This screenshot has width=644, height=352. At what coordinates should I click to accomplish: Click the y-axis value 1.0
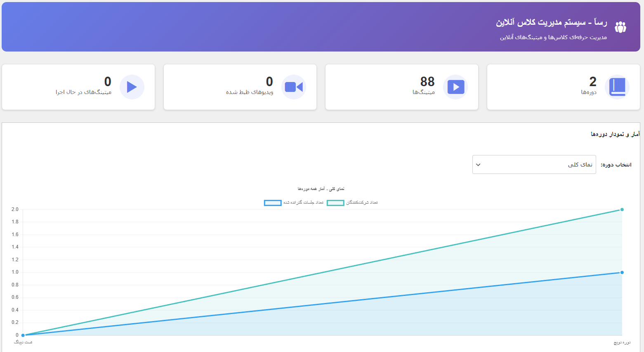[x=15, y=272]
